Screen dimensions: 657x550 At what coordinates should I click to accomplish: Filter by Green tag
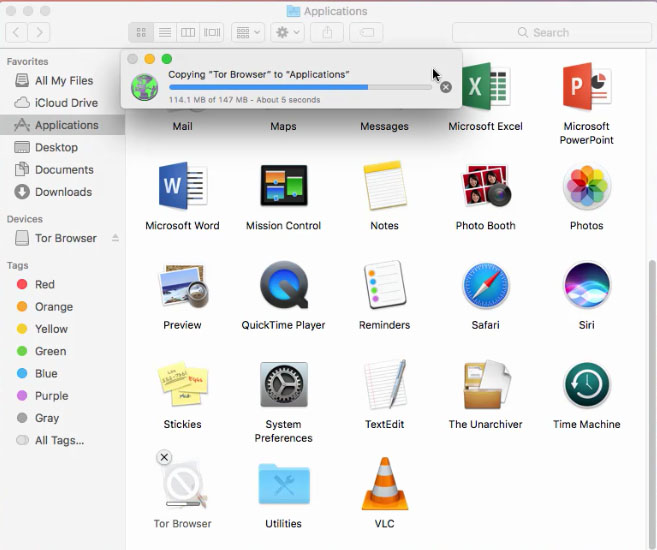pyautogui.click(x=62, y=351)
